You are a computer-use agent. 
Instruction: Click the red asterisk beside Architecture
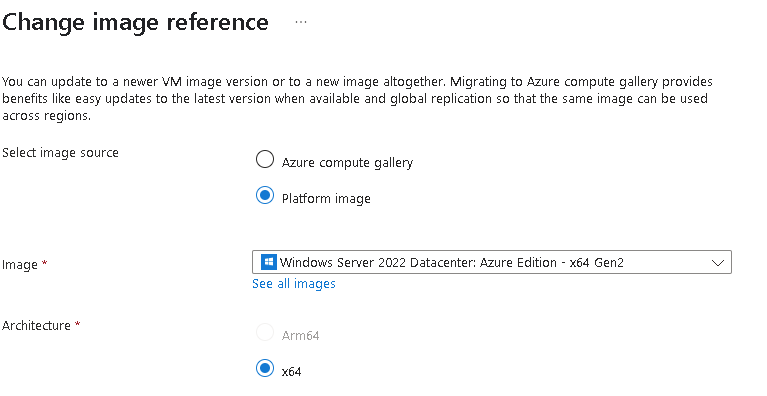click(x=77, y=324)
